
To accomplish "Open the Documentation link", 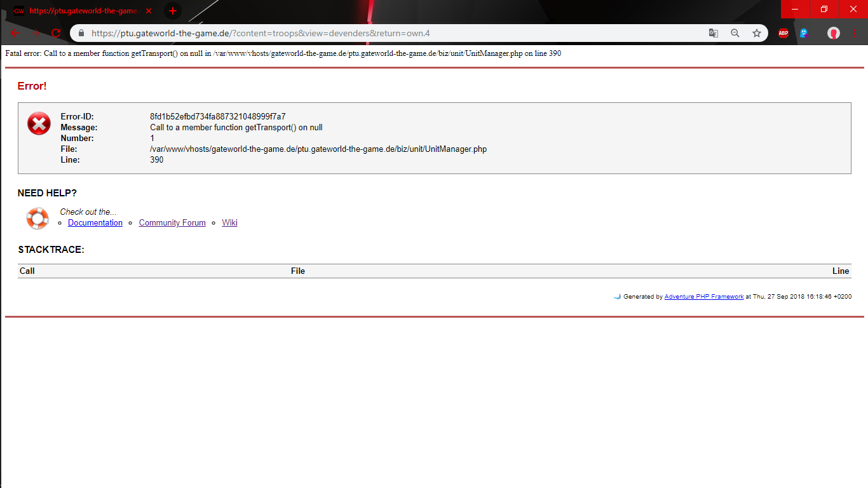I will point(95,223).
